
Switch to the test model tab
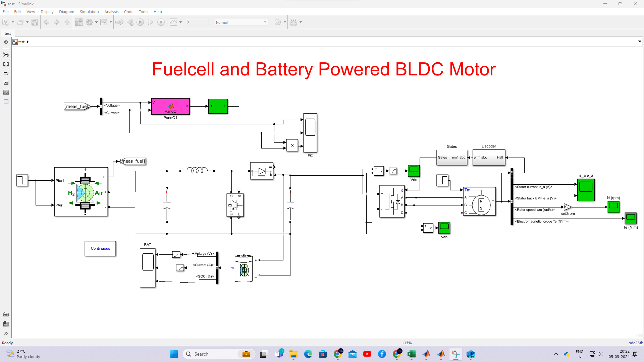tap(8, 34)
